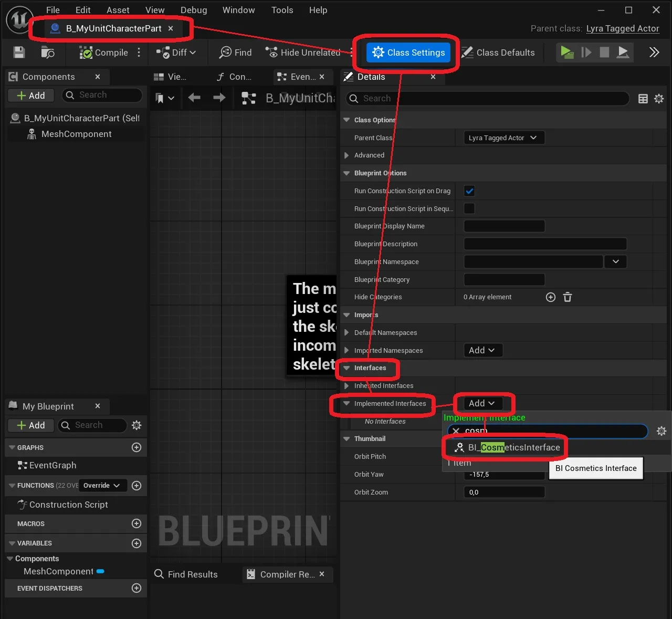The width and height of the screenshot is (672, 619).
Task: Open the Asset menu
Action: [118, 10]
